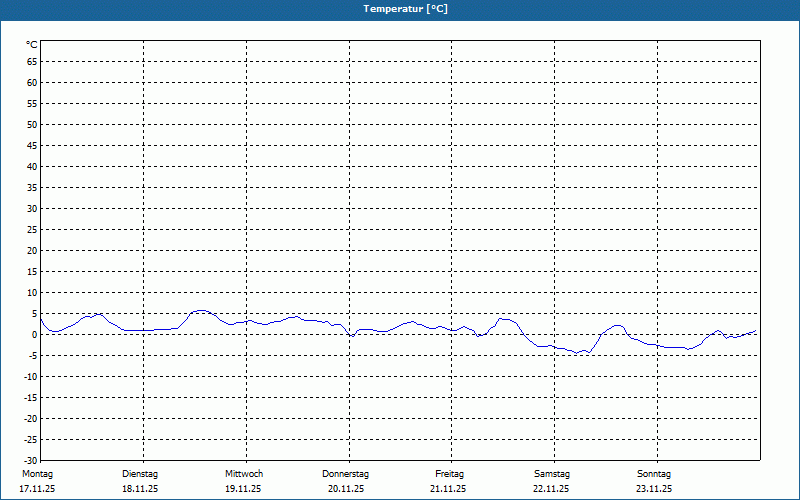The height and width of the screenshot is (500, 800).
Task: Select the 40 value on the temperature axis
Action: click(x=32, y=167)
